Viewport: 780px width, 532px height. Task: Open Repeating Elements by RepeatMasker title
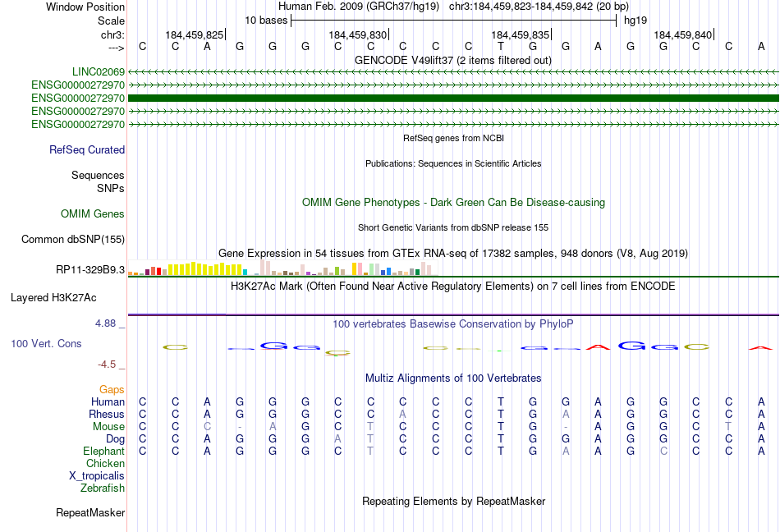point(453,501)
